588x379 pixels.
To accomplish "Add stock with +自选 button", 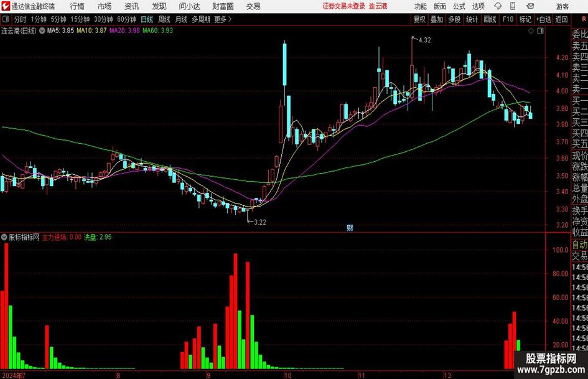I will coord(543,19).
